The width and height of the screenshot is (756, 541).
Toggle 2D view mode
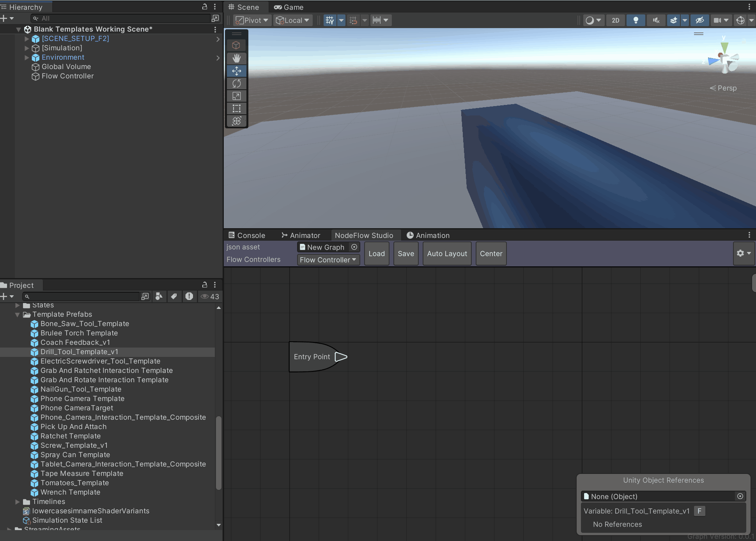click(615, 20)
